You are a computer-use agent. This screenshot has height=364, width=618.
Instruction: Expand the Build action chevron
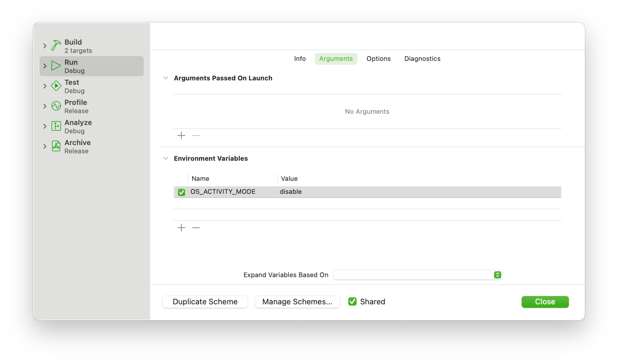[x=45, y=46]
